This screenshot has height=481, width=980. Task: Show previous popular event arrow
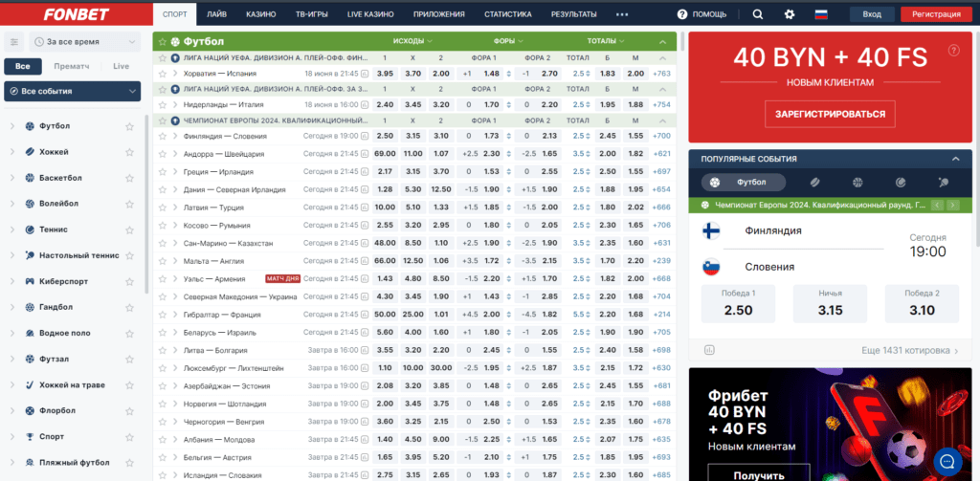point(937,205)
